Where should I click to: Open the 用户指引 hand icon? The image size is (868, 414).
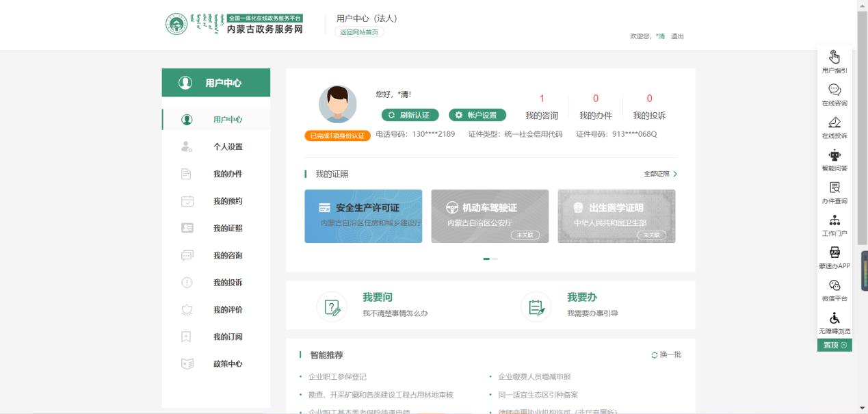point(834,57)
